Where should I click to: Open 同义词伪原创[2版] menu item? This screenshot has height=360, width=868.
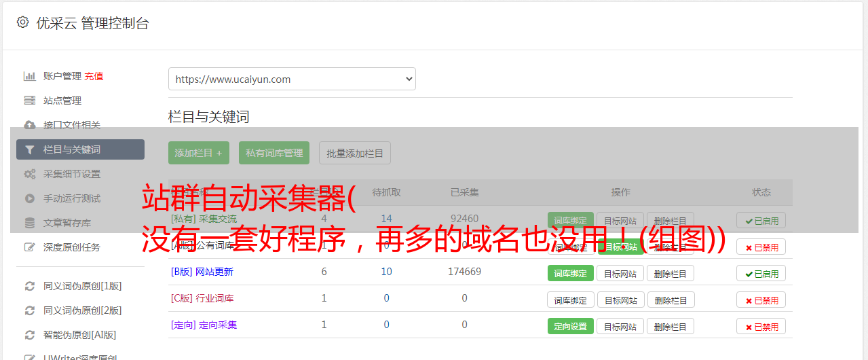click(x=83, y=310)
